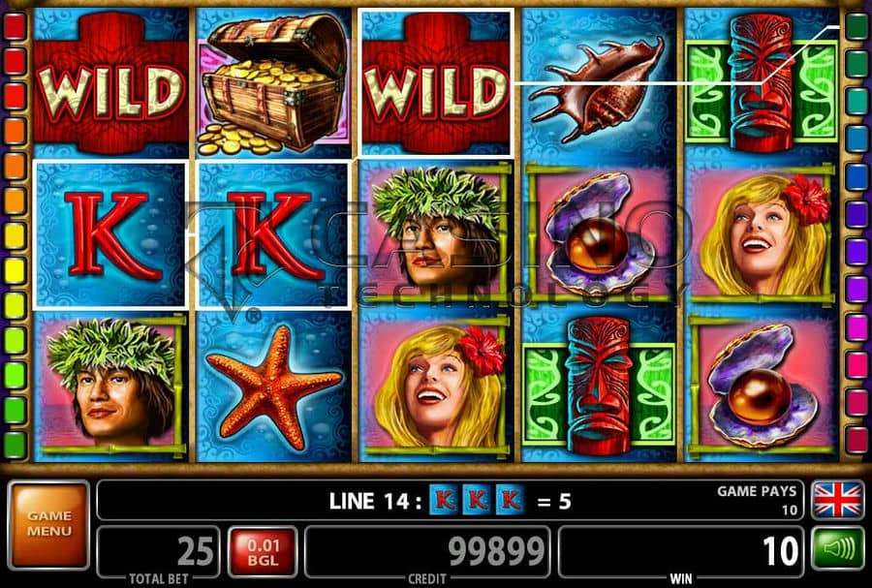
Task: Click the conch shell symbol
Action: 598,89
